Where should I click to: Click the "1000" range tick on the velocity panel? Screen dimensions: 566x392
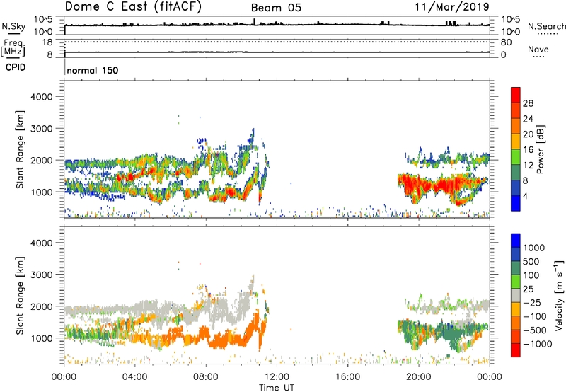(x=42, y=338)
